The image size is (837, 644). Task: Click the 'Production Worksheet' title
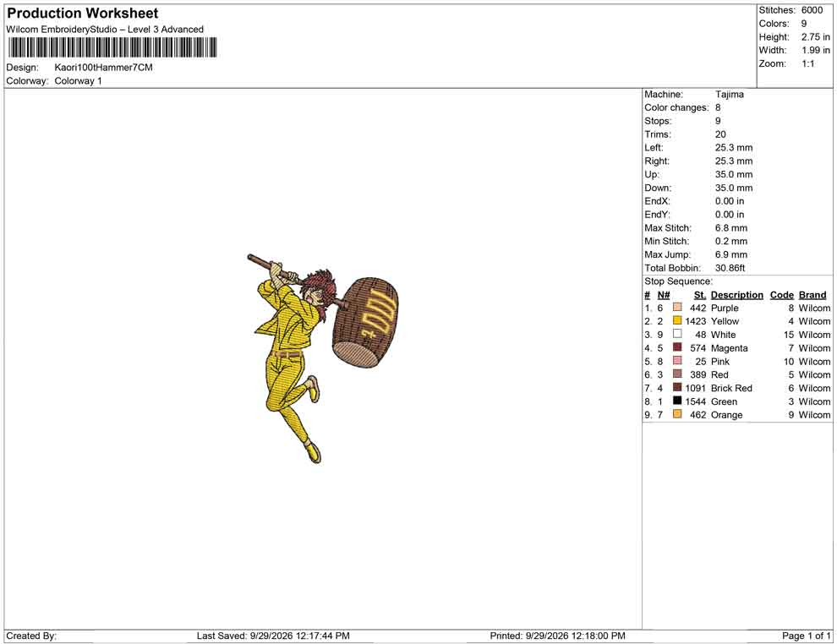click(x=83, y=14)
